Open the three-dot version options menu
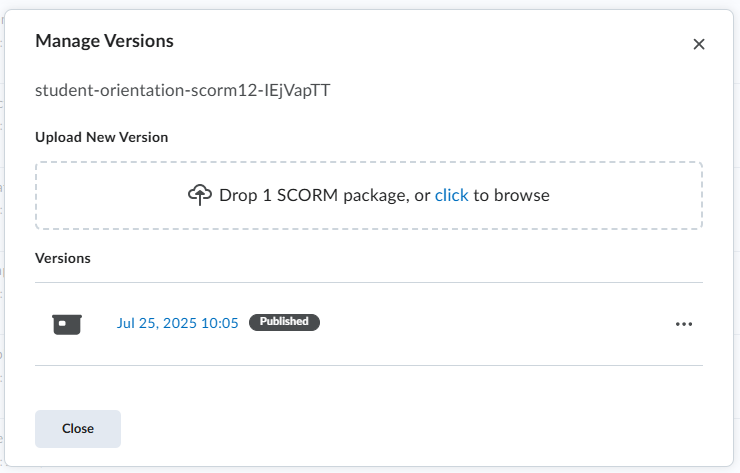Image resolution: width=740 pixels, height=473 pixels. [684, 324]
